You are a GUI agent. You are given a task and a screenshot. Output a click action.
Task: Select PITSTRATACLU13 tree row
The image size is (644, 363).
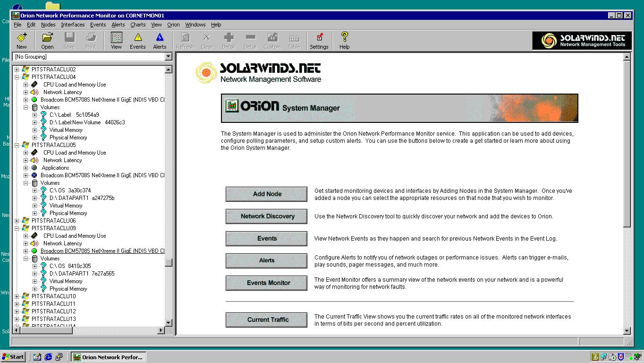[53, 319]
